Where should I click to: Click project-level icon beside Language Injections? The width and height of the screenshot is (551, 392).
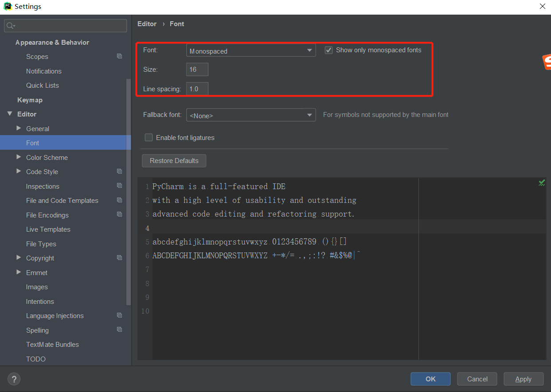pos(119,315)
